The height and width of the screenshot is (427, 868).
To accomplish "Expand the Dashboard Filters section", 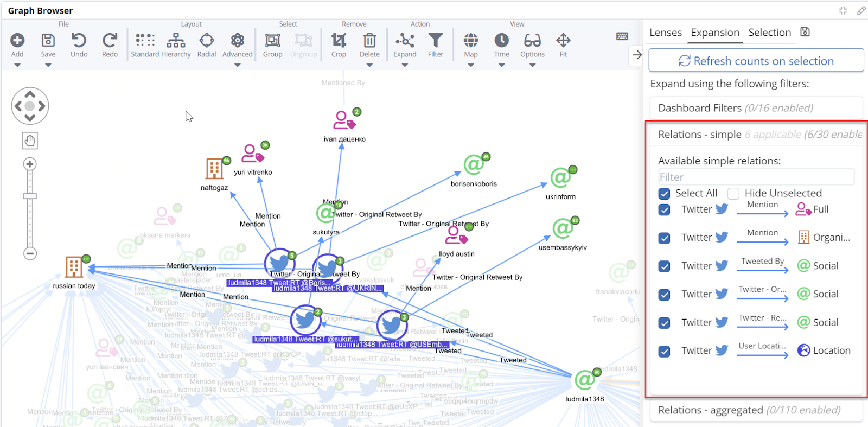I will click(x=756, y=108).
